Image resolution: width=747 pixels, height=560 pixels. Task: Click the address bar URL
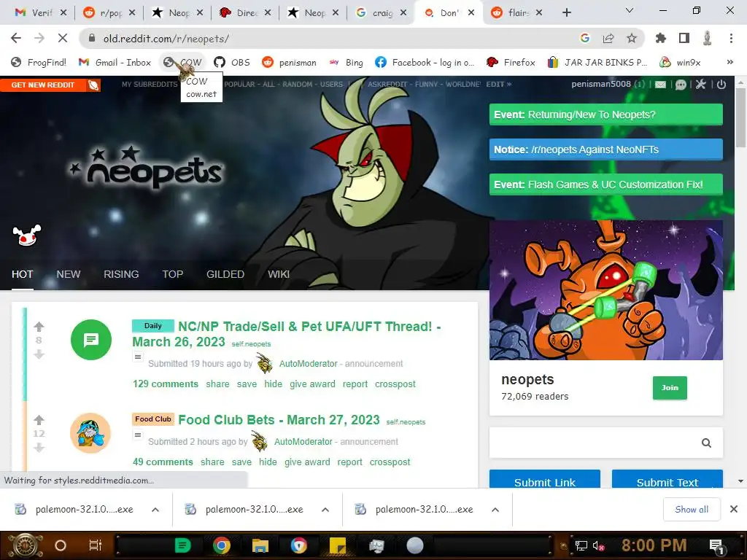[x=166, y=39]
